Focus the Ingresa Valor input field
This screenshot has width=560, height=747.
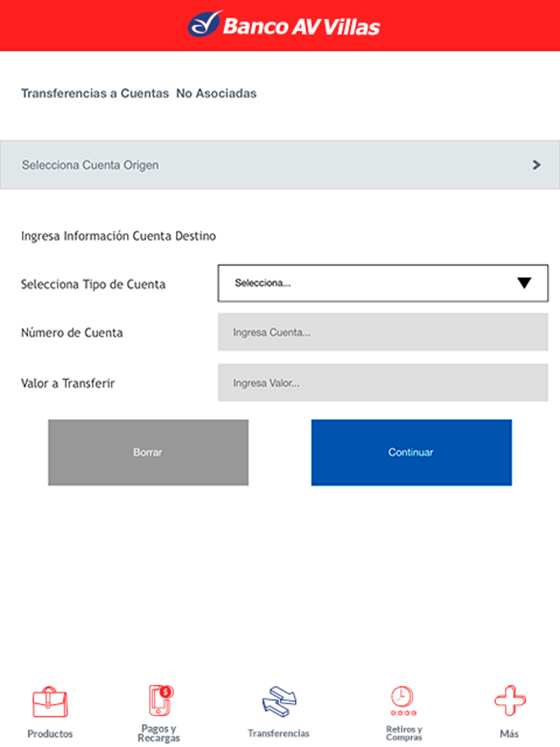point(383,383)
